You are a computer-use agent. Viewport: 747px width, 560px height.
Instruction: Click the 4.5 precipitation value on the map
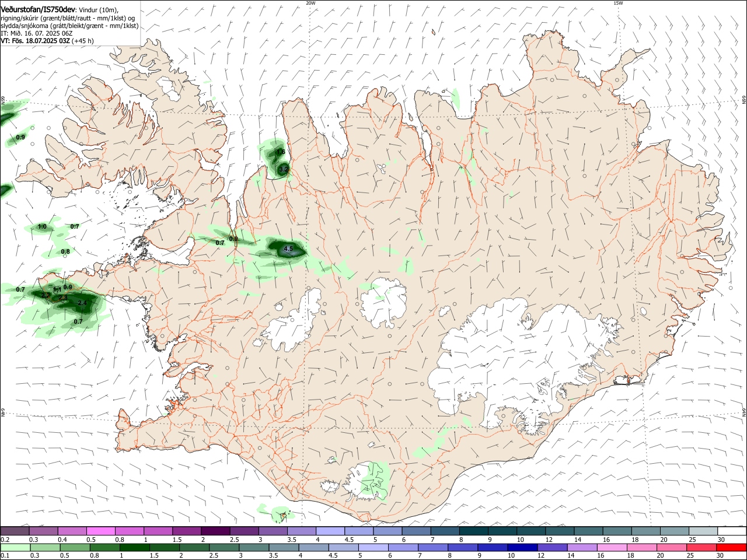click(288, 249)
